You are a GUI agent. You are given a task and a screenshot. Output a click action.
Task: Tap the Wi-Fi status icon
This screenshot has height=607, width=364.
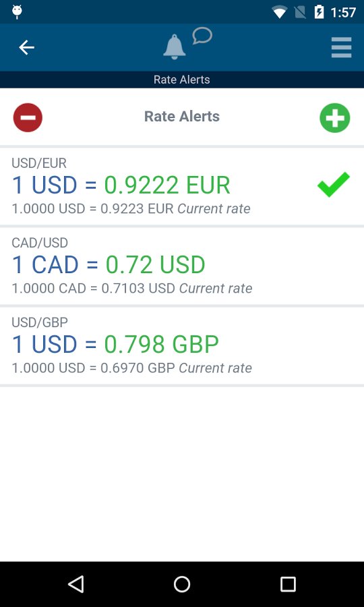(279, 12)
